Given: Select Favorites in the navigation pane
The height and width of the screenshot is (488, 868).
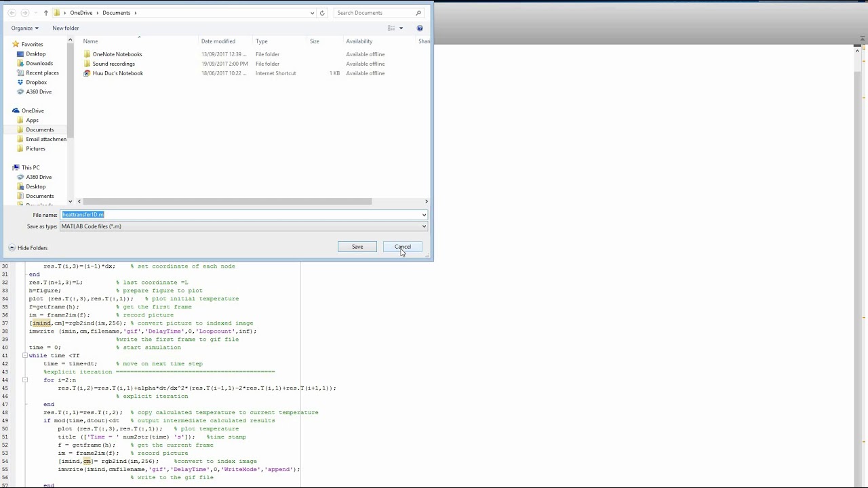Looking at the screenshot, I should [x=32, y=44].
